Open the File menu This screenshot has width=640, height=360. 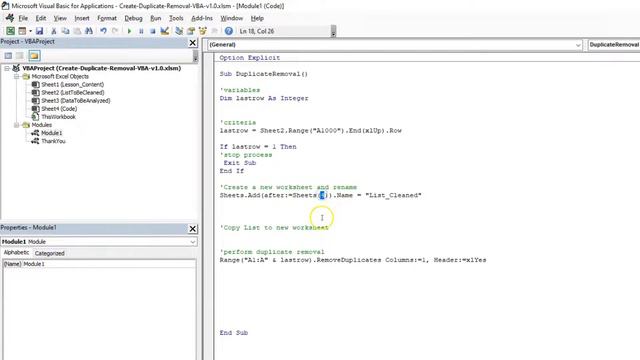pyautogui.click(x=23, y=18)
